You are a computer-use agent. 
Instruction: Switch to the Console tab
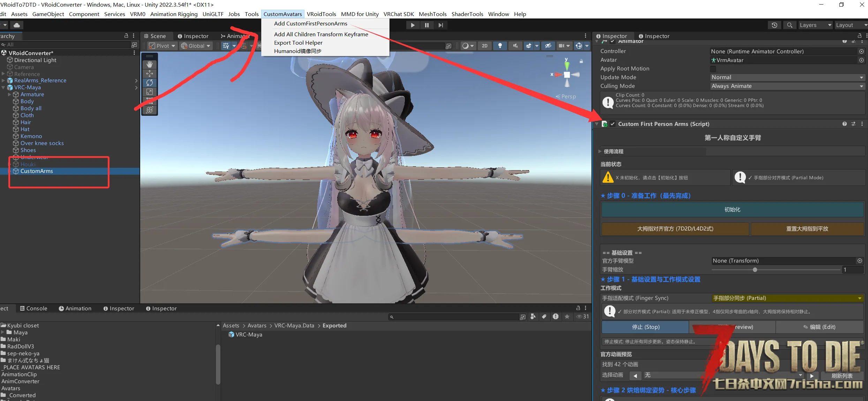click(x=33, y=308)
